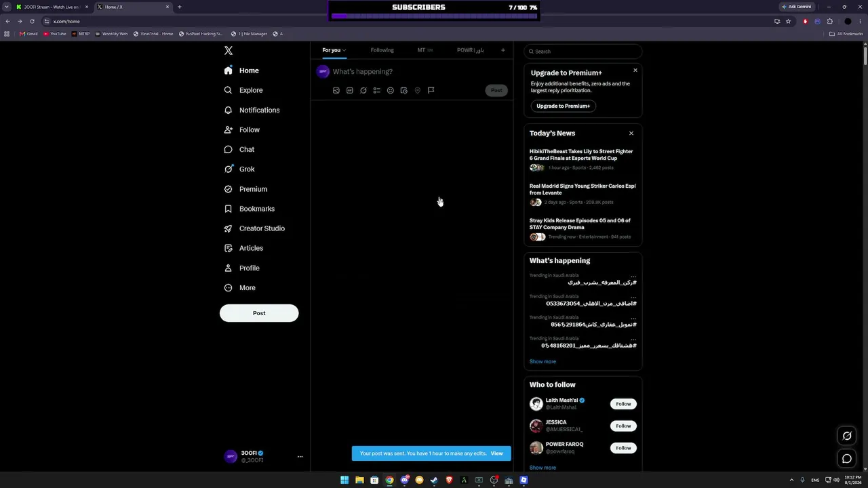Switch to the 3OOFI Stream browser tab
Screen dimensions: 868x488
pos(53,7)
